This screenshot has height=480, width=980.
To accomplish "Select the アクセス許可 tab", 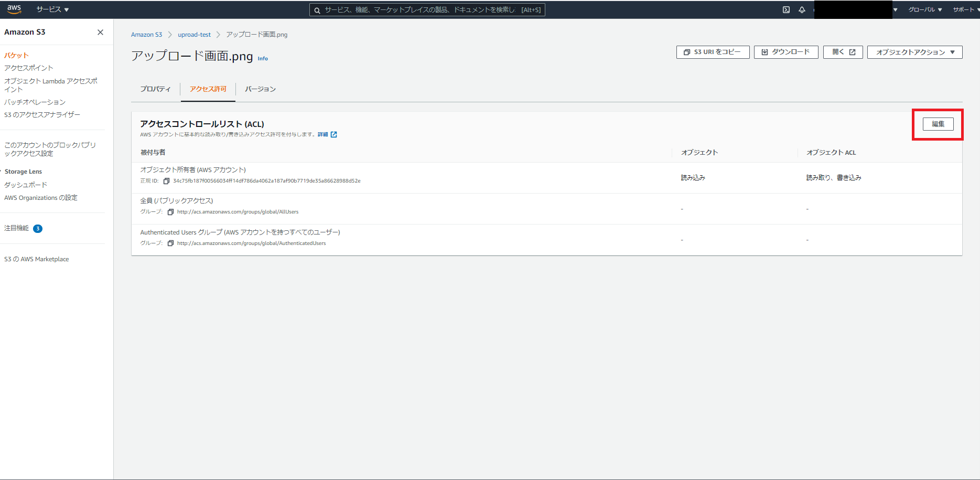I will click(208, 89).
